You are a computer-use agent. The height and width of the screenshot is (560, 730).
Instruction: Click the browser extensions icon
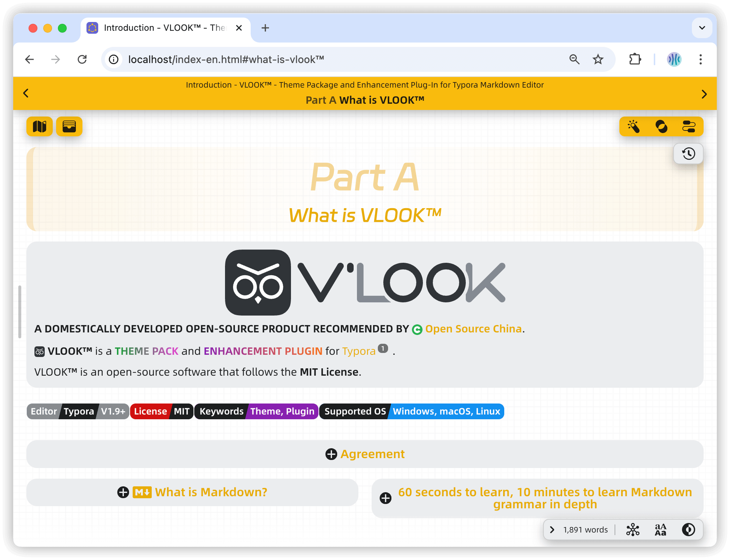(x=637, y=59)
